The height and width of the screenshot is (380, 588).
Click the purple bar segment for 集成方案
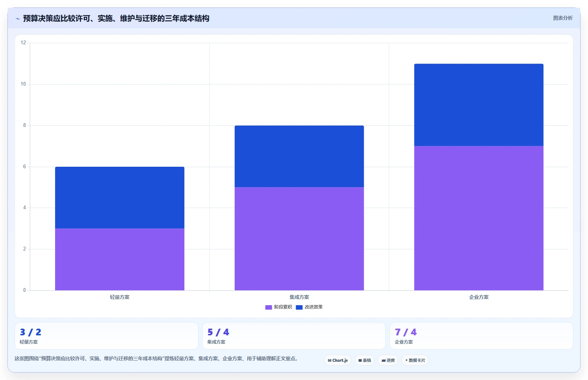click(x=299, y=239)
